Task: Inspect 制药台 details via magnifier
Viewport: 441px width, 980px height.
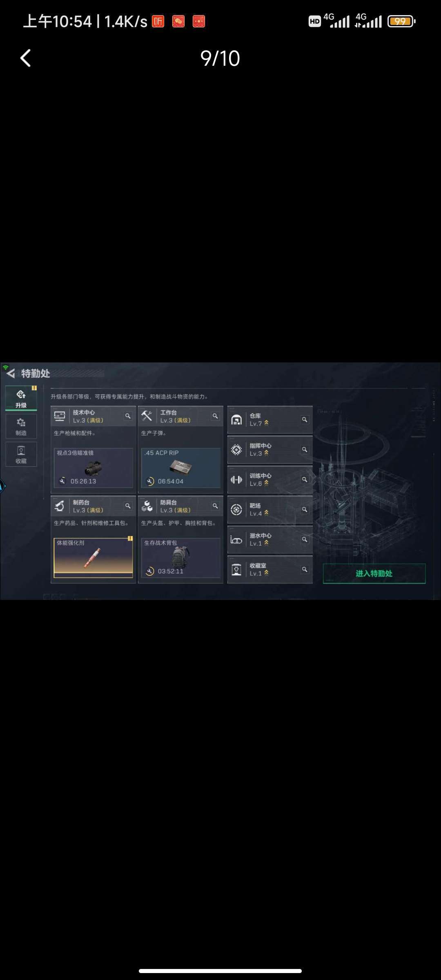Action: click(128, 506)
